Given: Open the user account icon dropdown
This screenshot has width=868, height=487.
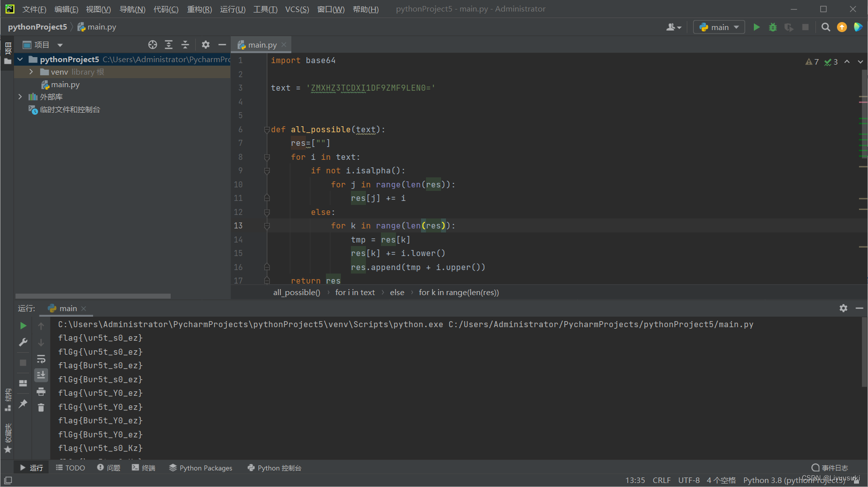Looking at the screenshot, I should (x=674, y=27).
